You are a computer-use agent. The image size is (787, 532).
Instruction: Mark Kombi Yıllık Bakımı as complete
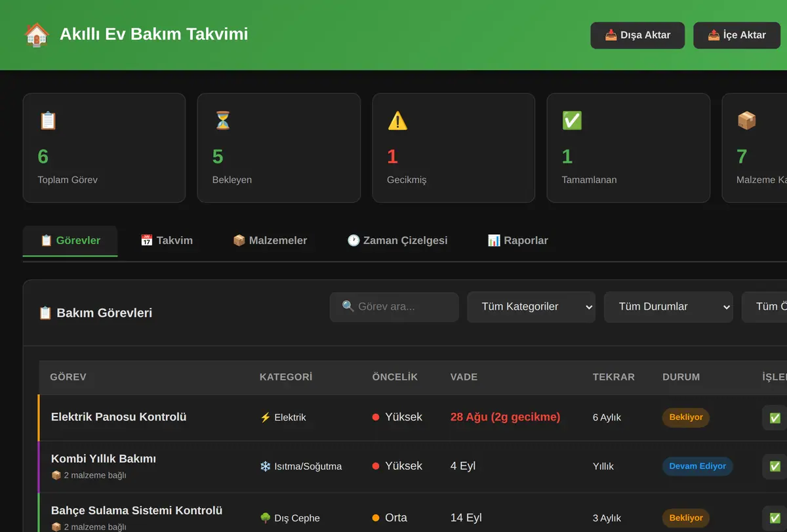[x=775, y=466]
